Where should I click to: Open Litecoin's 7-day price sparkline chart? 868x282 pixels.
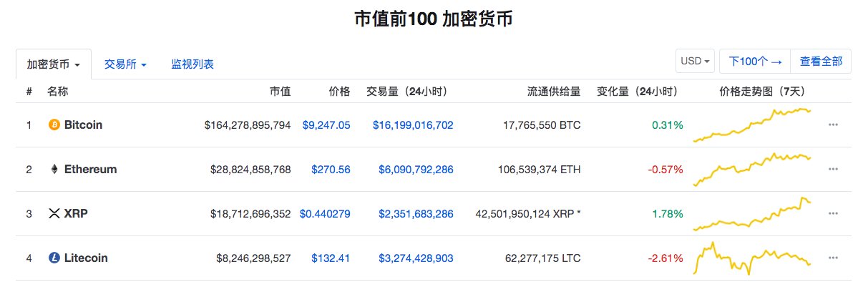coord(752,258)
